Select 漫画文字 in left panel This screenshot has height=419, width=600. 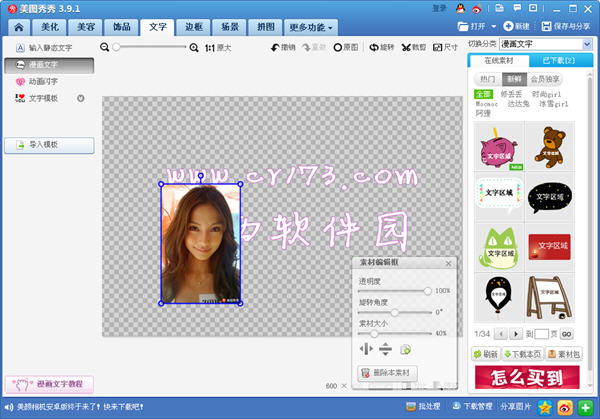[49, 65]
